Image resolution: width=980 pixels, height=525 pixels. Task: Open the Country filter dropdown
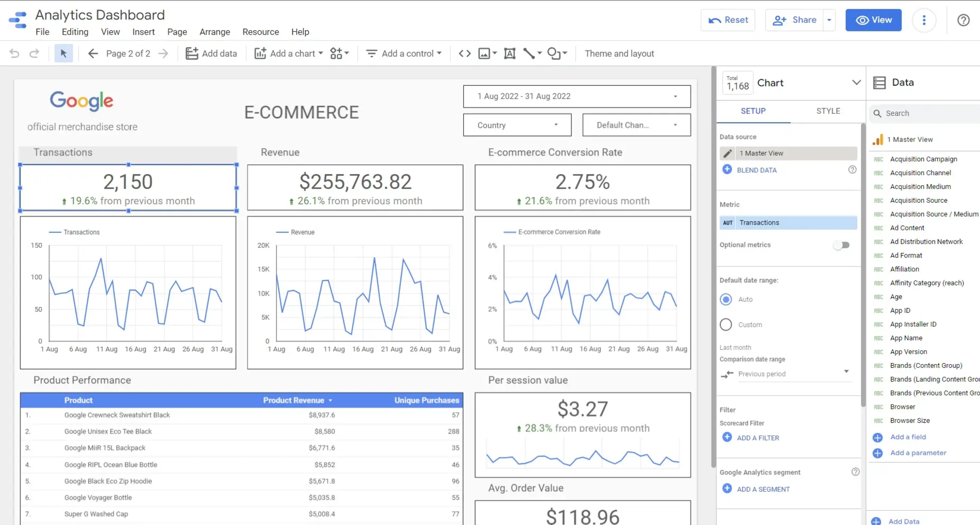(517, 125)
